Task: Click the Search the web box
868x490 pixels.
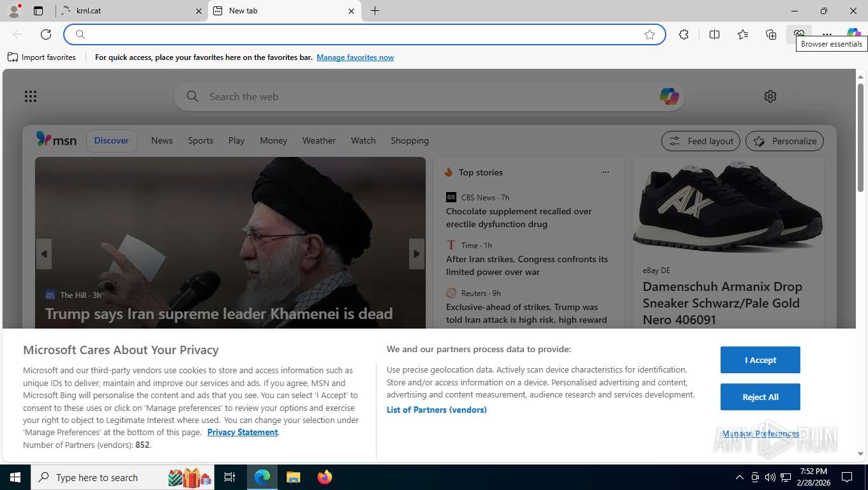Action: click(x=429, y=96)
